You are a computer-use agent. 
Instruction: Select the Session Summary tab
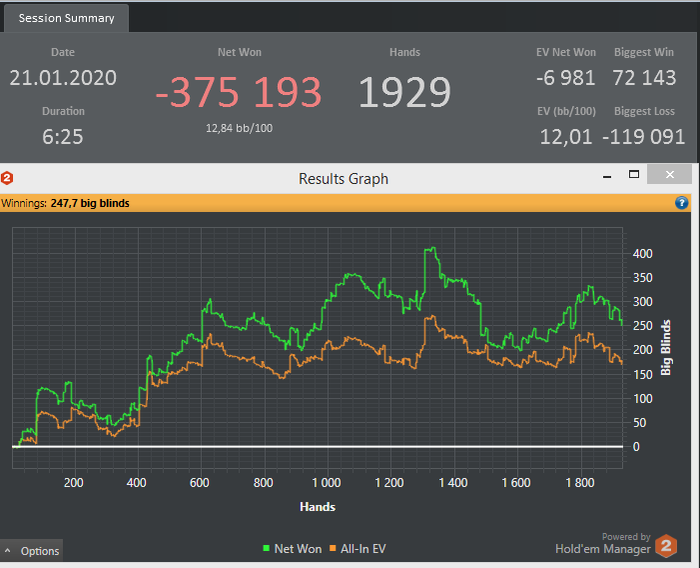[66, 18]
